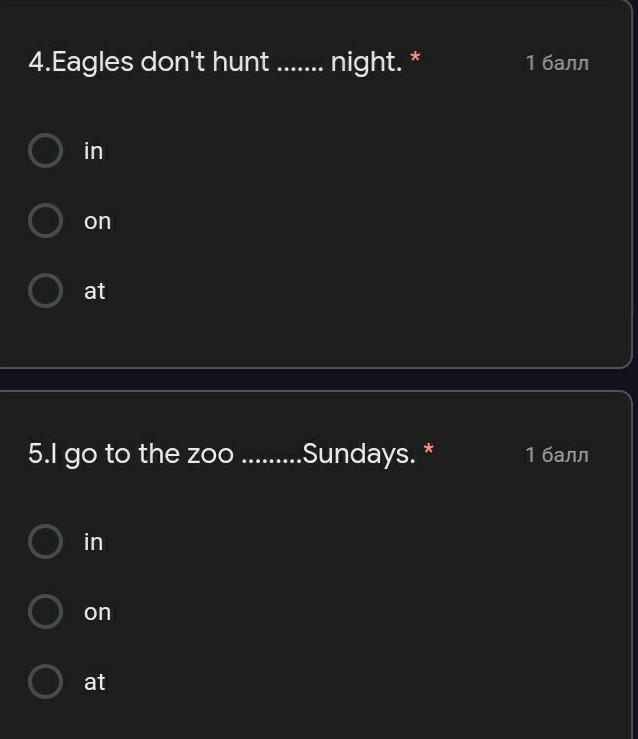Click 'at' option label under question 4
Screen dimensions: 638x739
94,291
